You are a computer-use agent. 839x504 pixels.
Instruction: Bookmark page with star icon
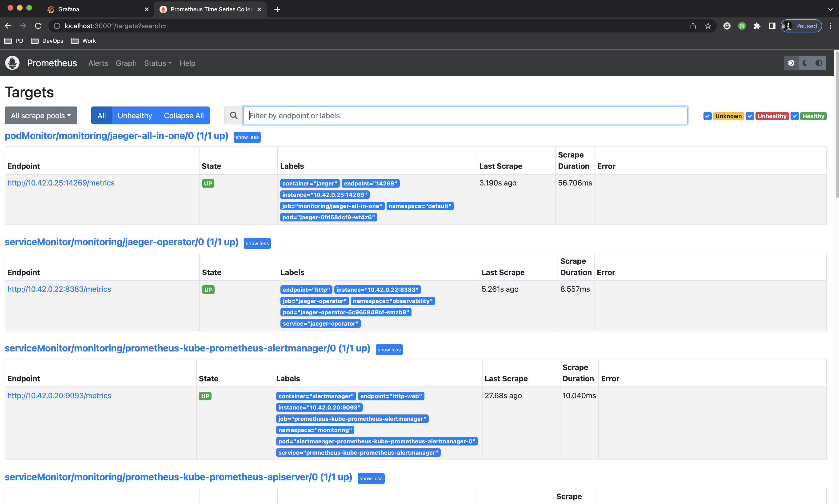[x=708, y=26]
